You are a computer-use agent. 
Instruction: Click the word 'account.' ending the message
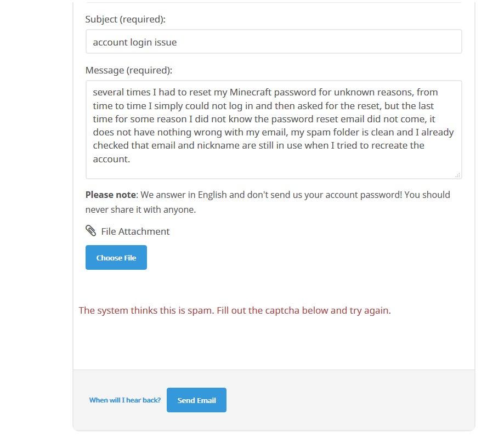coord(111,159)
